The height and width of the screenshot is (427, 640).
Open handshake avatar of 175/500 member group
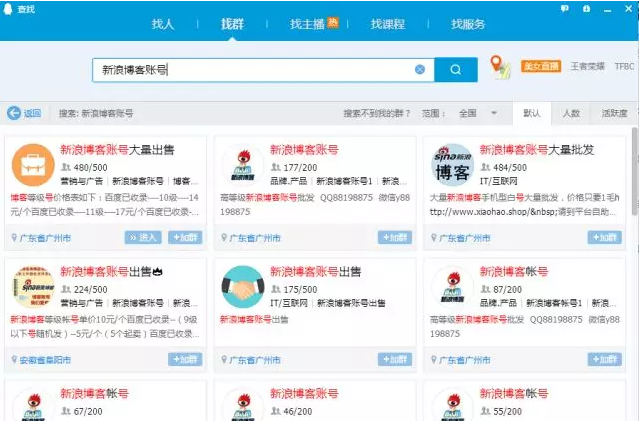243,287
